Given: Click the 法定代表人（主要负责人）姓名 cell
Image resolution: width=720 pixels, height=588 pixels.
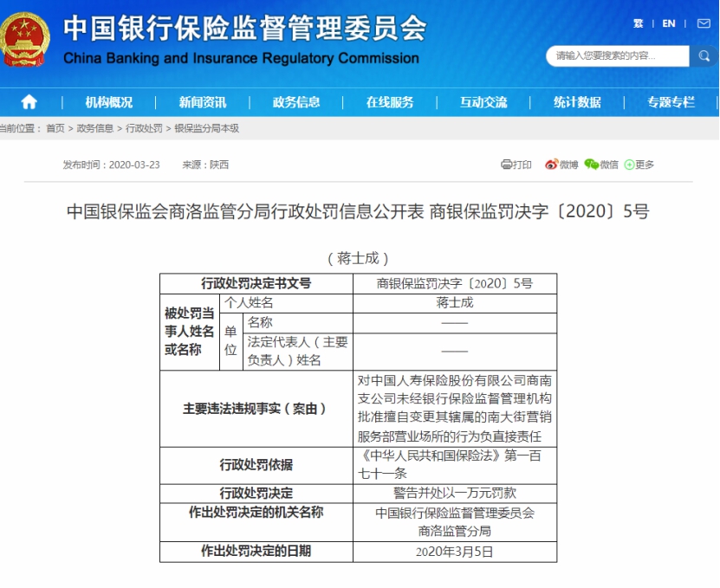Looking at the screenshot, I should [x=297, y=351].
